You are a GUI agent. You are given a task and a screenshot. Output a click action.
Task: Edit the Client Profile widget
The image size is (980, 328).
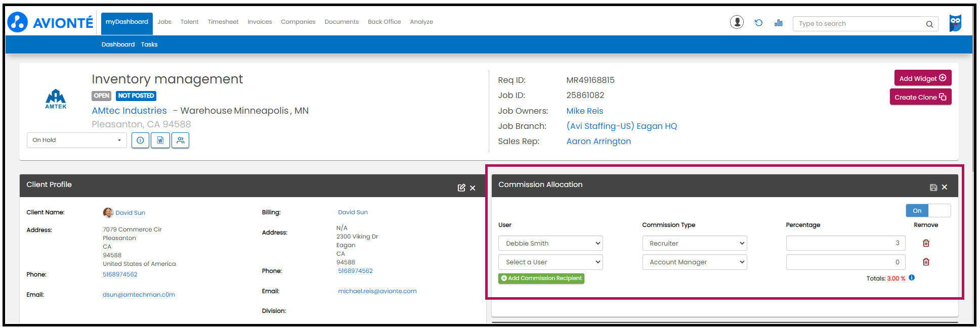click(461, 188)
